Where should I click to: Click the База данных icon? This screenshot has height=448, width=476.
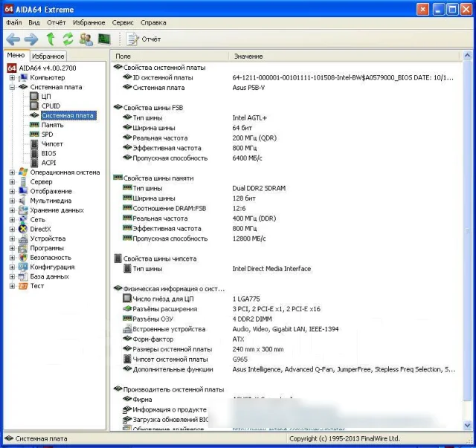pyautogui.click(x=23, y=276)
